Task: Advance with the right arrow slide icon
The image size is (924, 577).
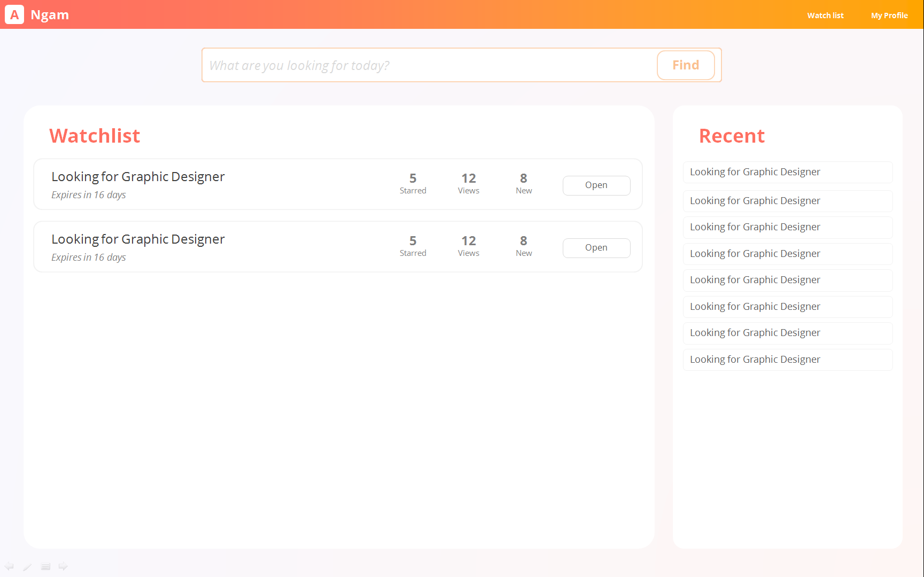Action: point(63,566)
